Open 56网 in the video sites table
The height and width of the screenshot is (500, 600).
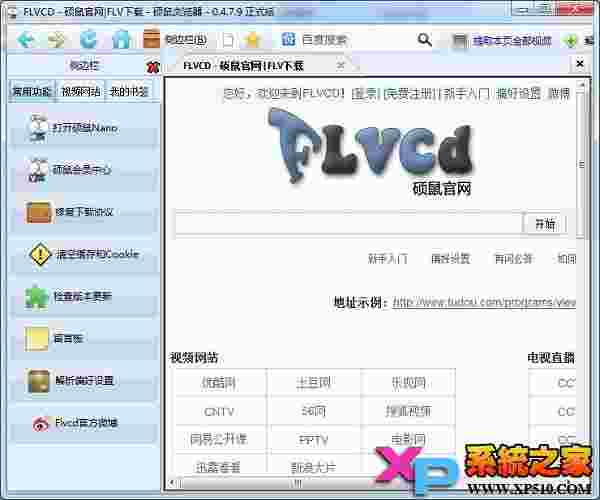[313, 412]
